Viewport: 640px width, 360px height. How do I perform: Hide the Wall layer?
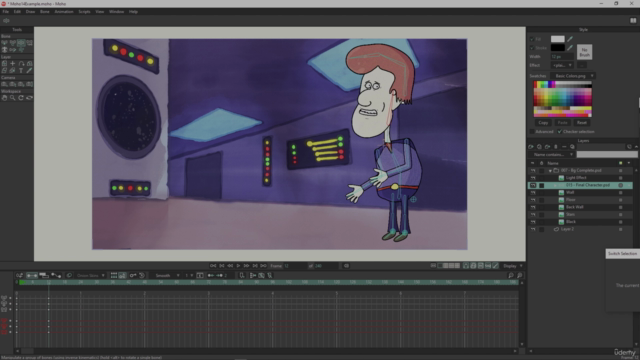point(533,193)
